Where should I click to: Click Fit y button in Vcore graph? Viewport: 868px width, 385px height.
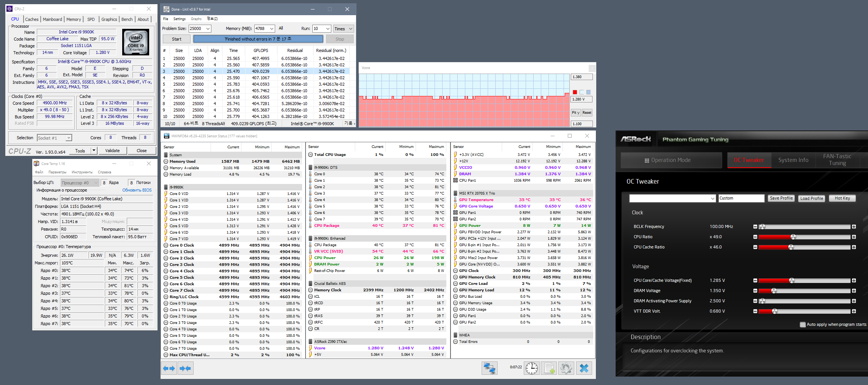576,113
